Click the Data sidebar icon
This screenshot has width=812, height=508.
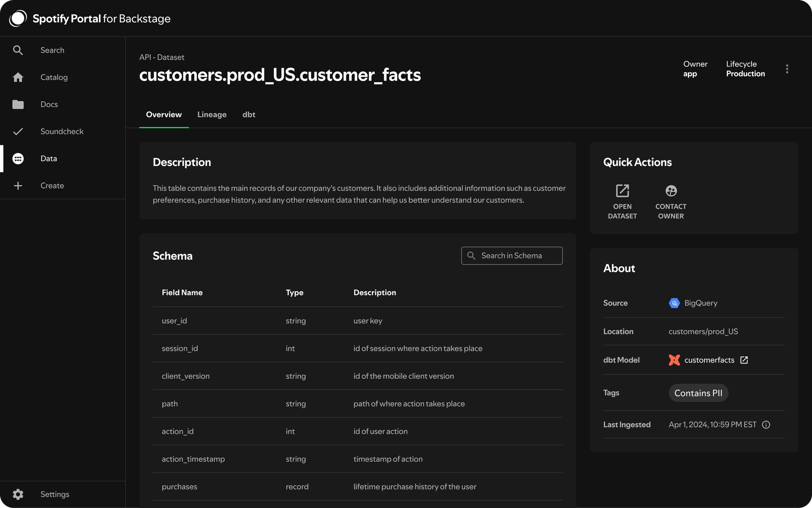pos(18,159)
